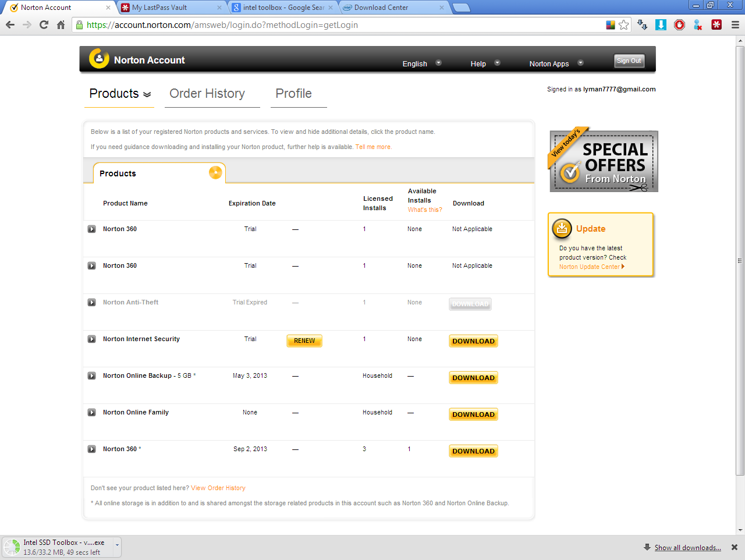
Task: Open the English language dropdown
Action: [421, 63]
